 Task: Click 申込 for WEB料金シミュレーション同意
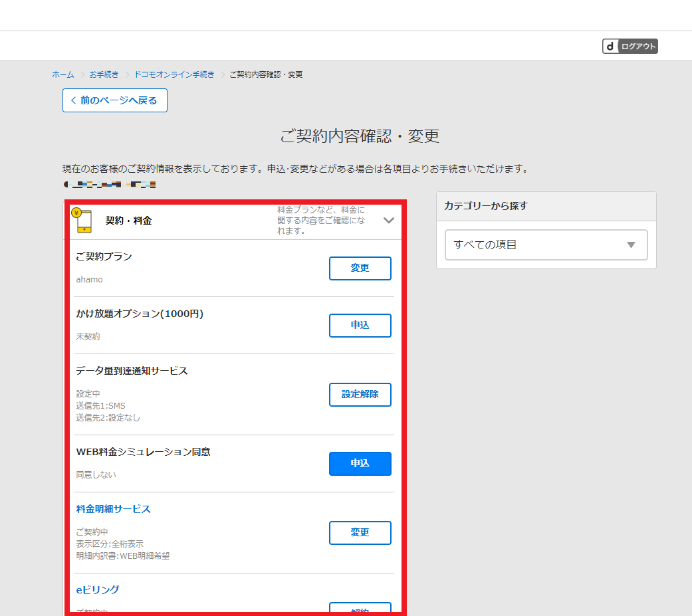(360, 464)
